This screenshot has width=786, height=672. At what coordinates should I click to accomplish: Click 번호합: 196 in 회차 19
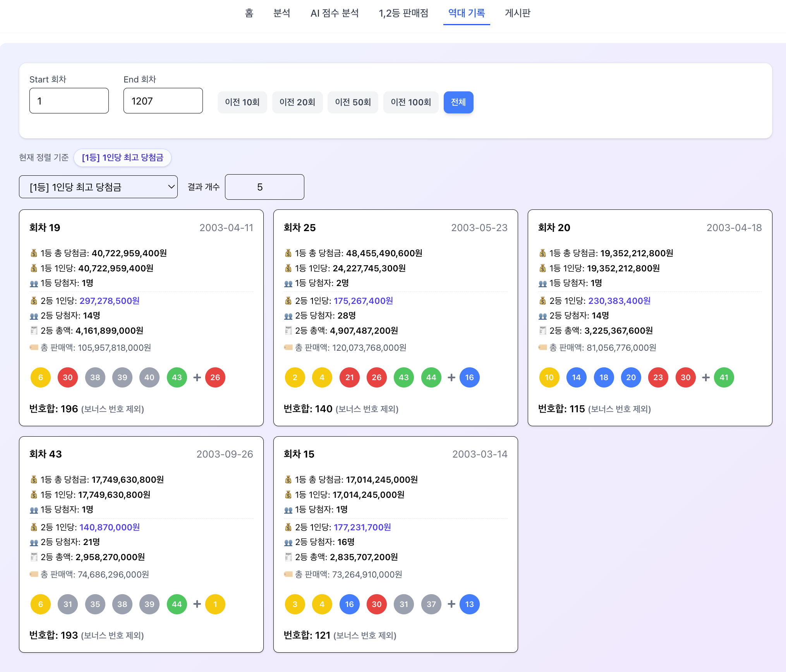54,409
